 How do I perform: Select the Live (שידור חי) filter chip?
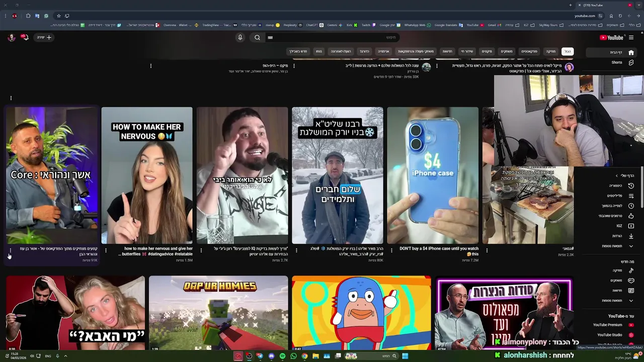point(467,51)
